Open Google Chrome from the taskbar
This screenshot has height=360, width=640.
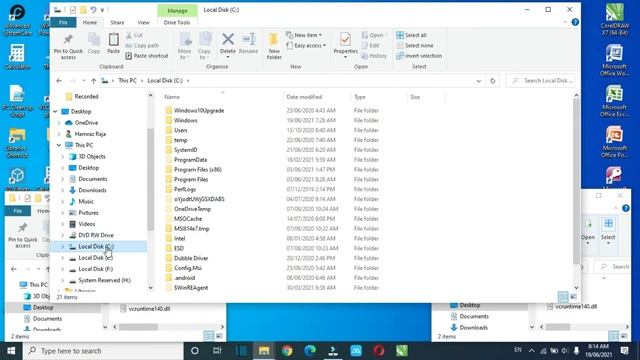coord(287,351)
